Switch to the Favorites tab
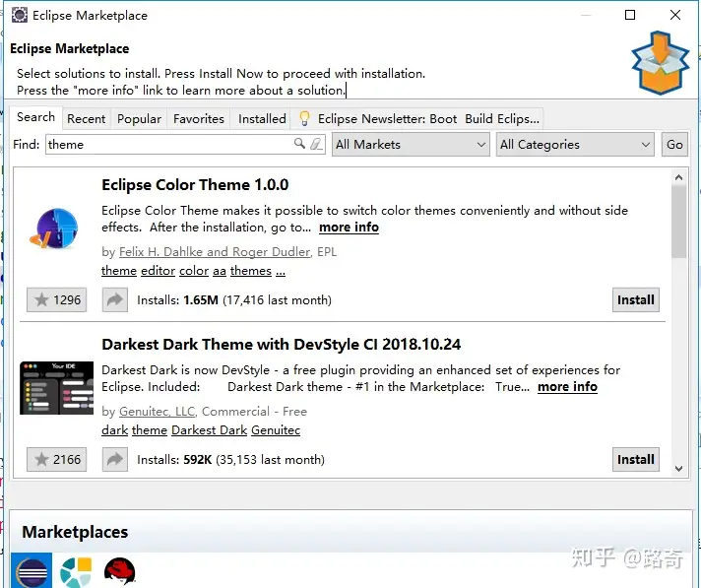The height and width of the screenshot is (588, 701). (199, 119)
